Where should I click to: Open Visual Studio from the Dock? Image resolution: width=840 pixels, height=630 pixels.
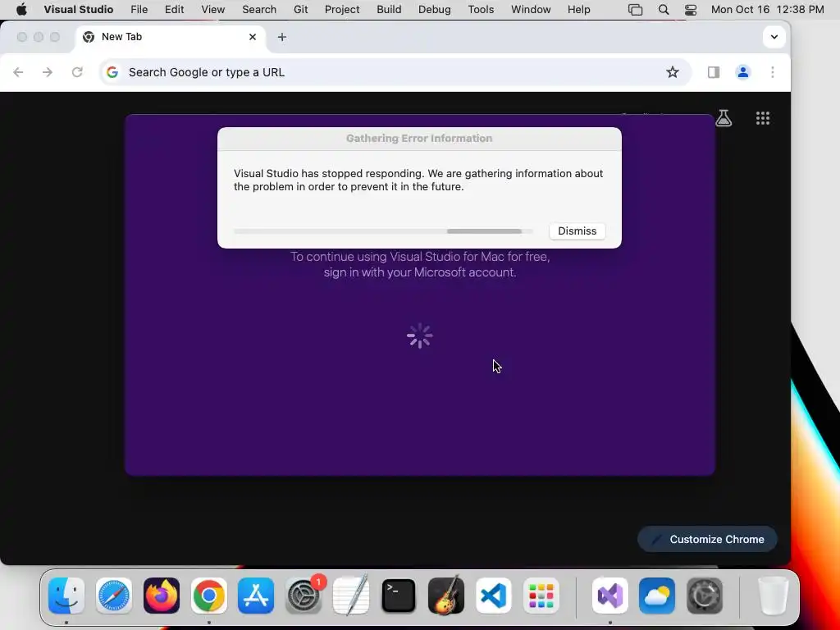pyautogui.click(x=609, y=596)
